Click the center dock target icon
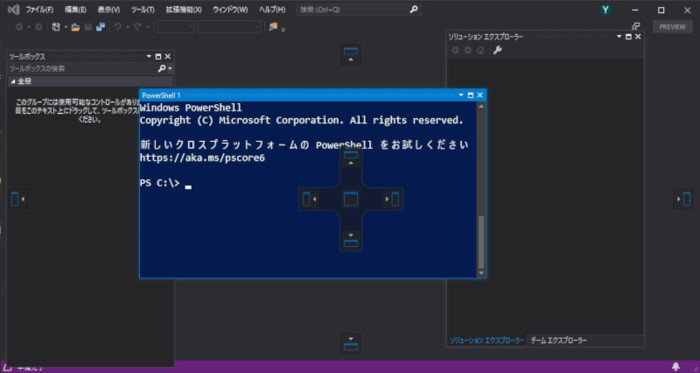 click(x=351, y=199)
